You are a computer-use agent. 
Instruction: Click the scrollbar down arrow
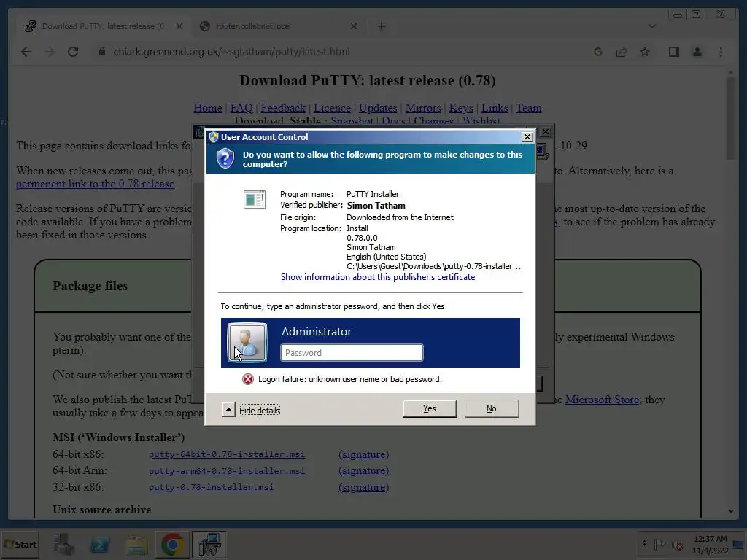point(731,511)
